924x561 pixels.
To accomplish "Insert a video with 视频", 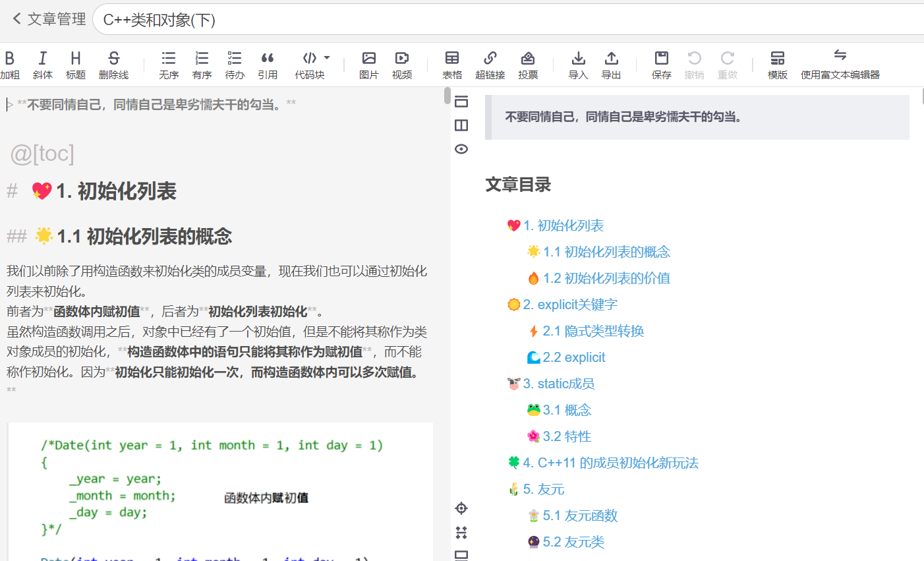I will click(x=402, y=65).
